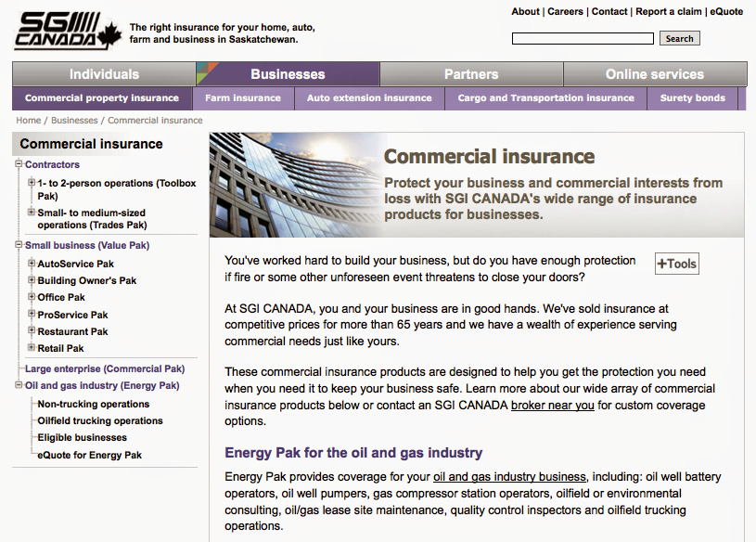This screenshot has height=542, width=756.
Task: Select Building Owner's Pak in sidebar
Action: pos(87,280)
